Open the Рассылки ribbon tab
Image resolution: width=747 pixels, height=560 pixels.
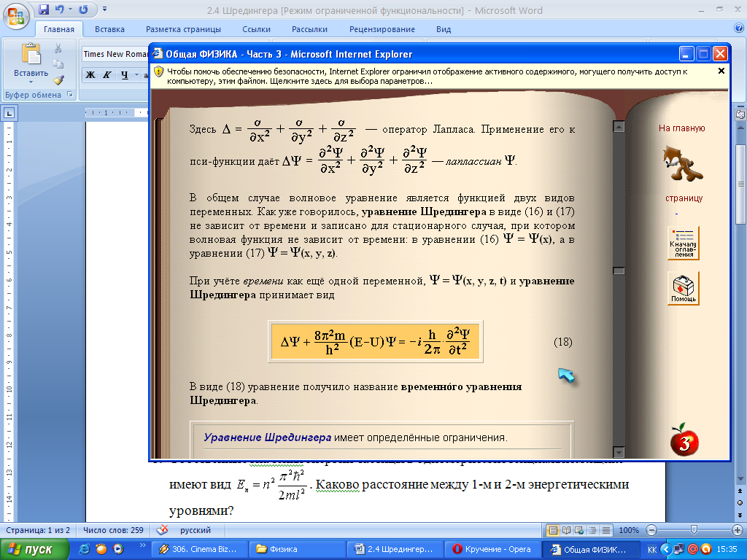(309, 29)
